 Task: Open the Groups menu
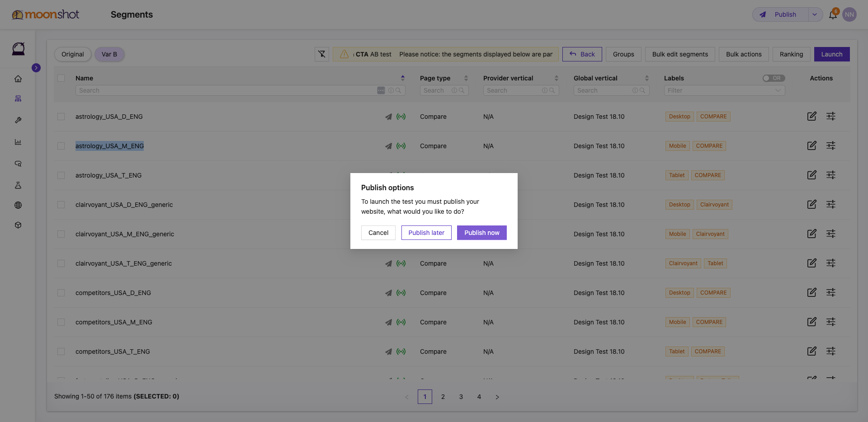point(623,54)
